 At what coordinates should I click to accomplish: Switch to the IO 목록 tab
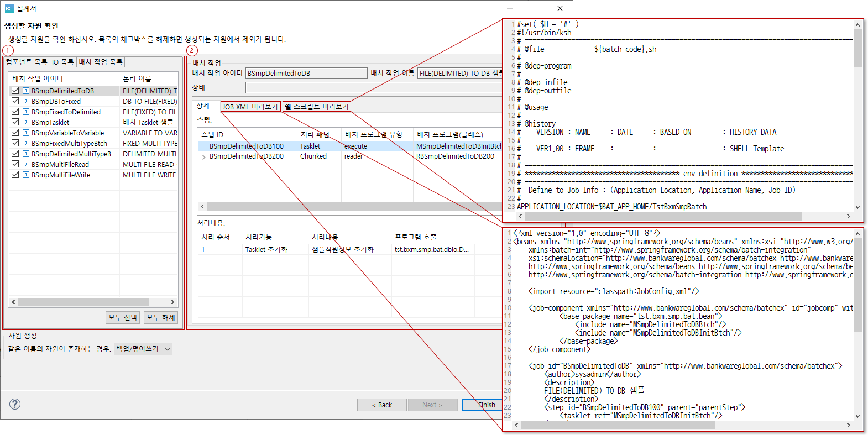tap(62, 62)
